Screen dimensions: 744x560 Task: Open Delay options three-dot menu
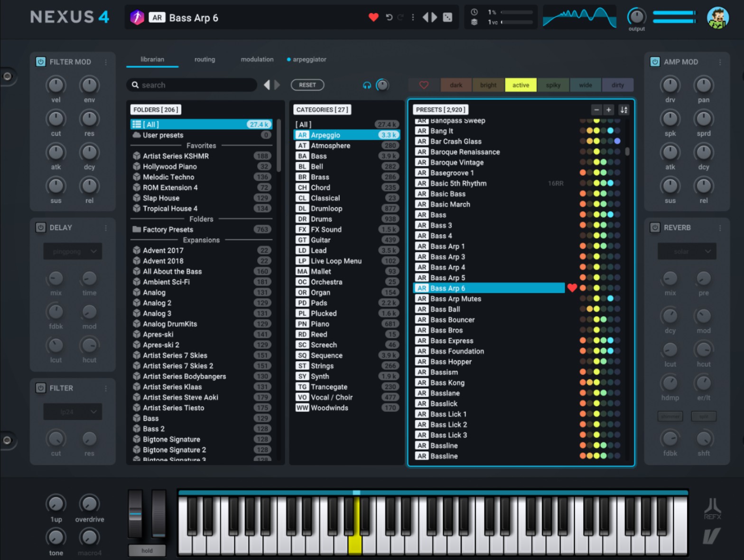coord(106,228)
